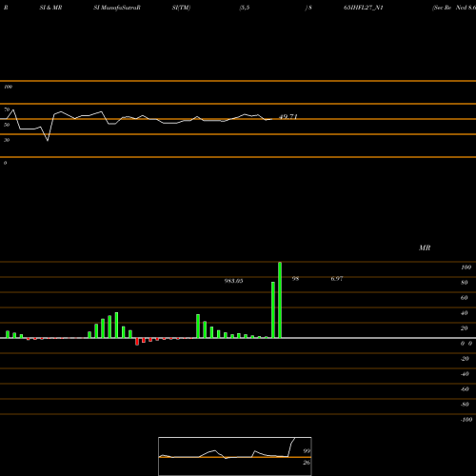
Task: Click the 26 value in the mini chart
Action: (307, 463)
